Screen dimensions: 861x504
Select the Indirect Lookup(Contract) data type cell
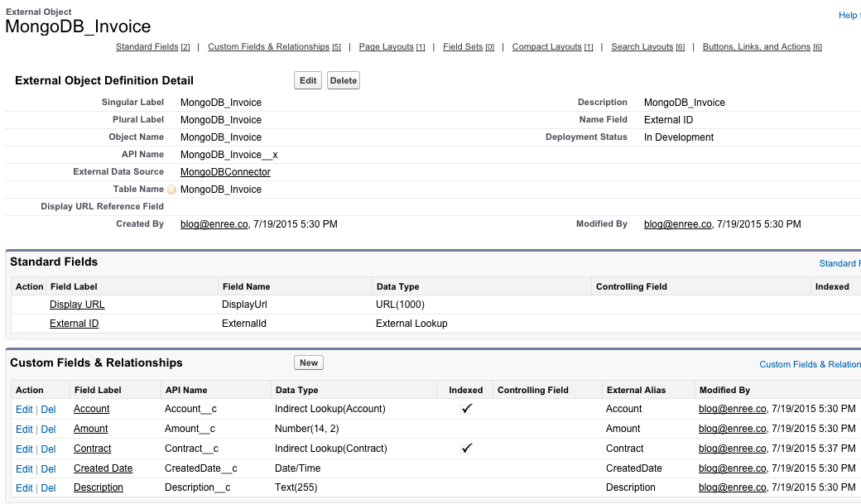[x=330, y=448]
